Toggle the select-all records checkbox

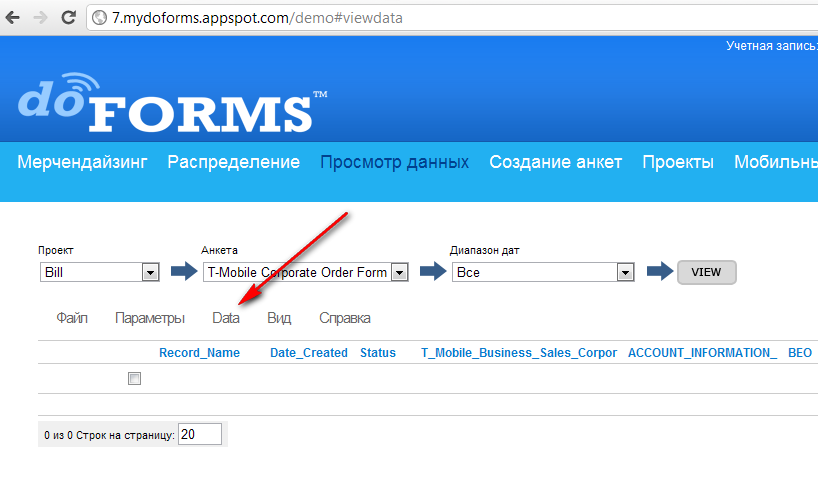coord(135,379)
